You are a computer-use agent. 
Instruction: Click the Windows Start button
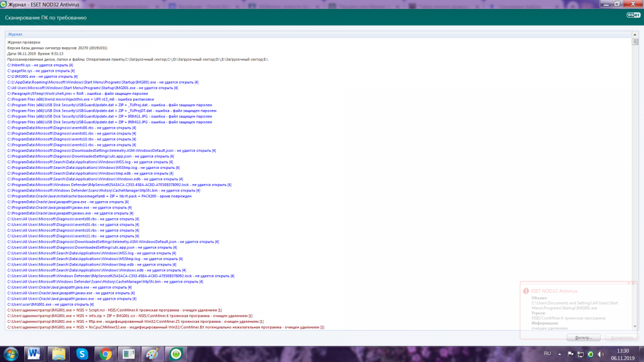pyautogui.click(x=11, y=353)
